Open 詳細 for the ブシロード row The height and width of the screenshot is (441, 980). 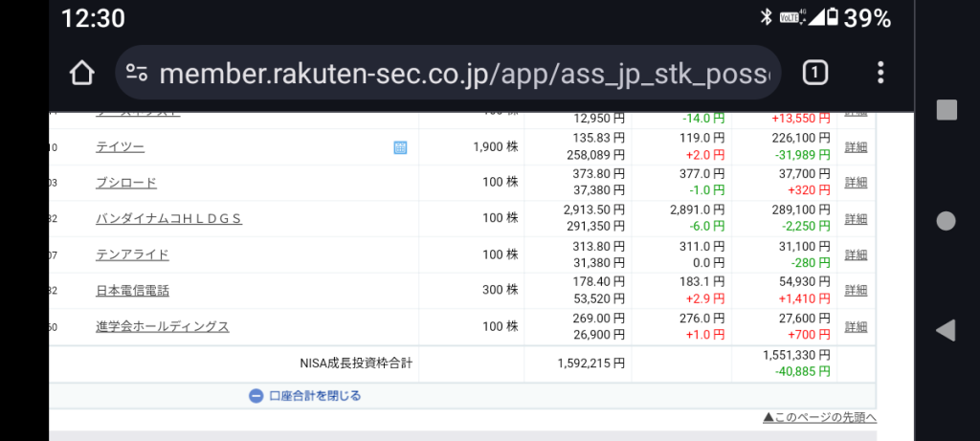pyautogui.click(x=856, y=183)
